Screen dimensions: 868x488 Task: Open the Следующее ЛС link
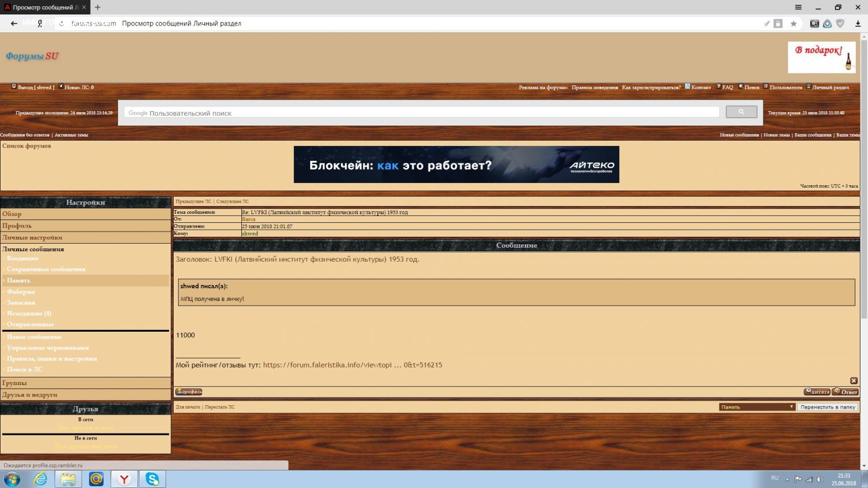pos(233,201)
